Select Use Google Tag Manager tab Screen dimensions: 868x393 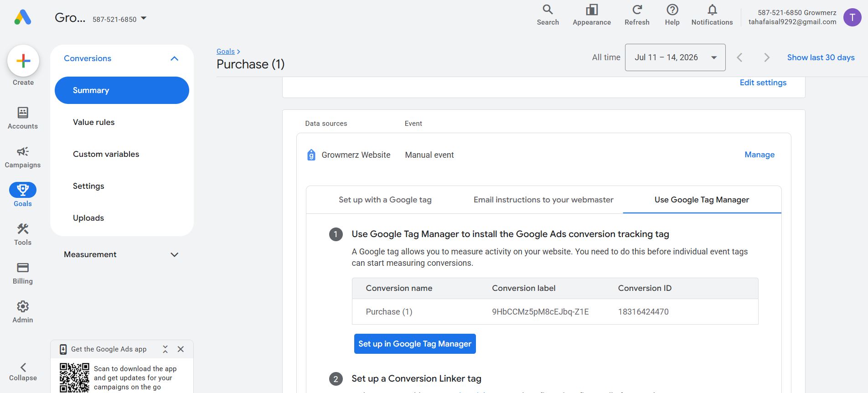(x=702, y=200)
